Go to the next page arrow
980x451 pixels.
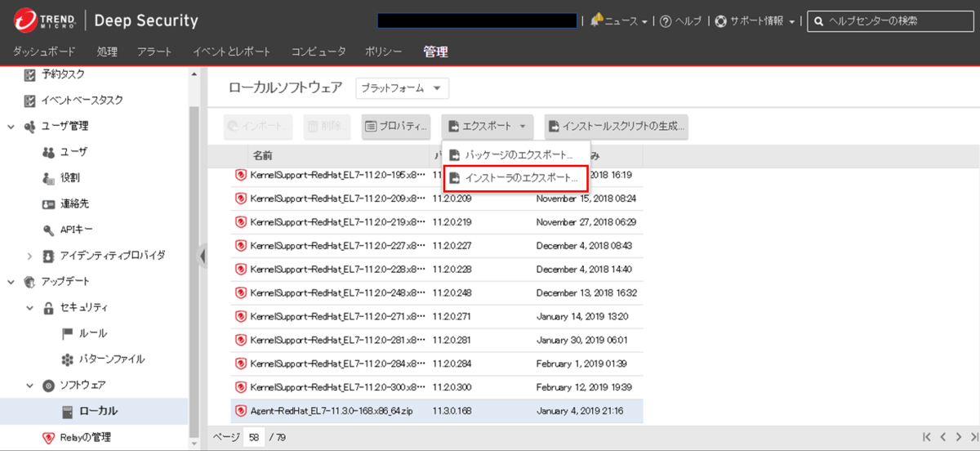click(958, 437)
